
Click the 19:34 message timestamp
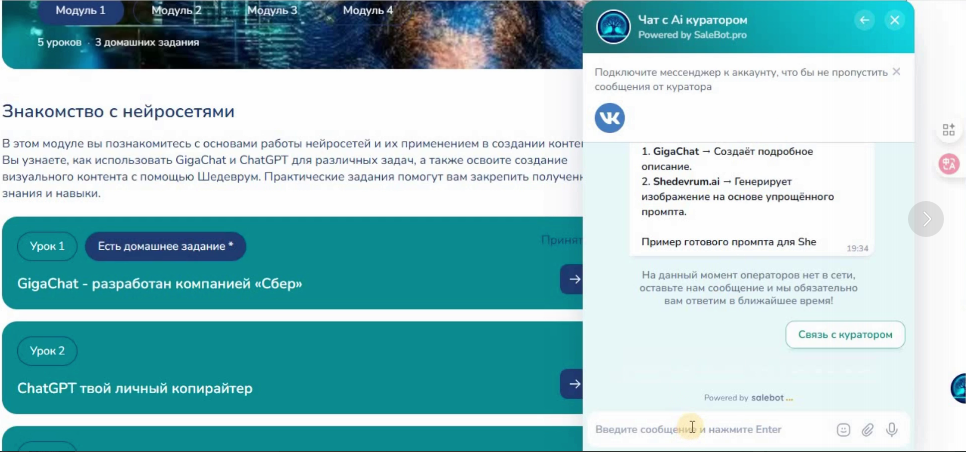pos(858,249)
